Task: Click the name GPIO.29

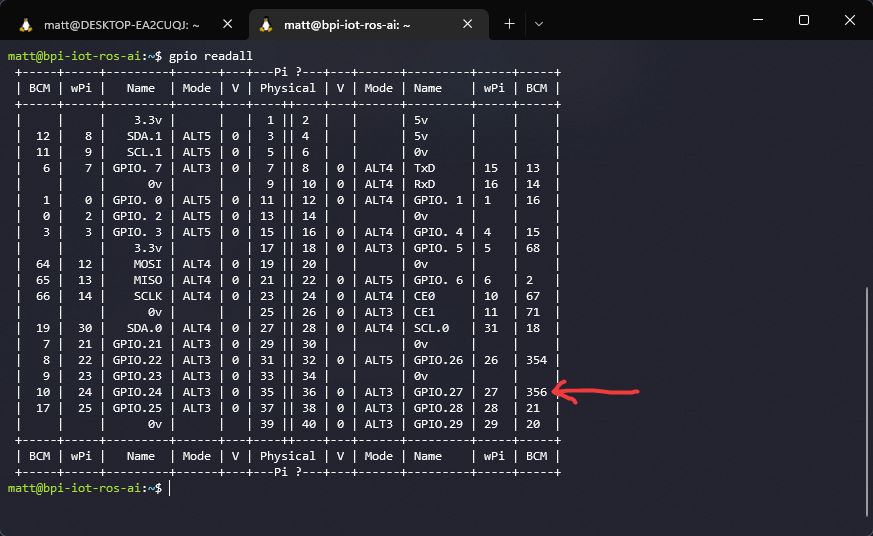Action: (438, 424)
